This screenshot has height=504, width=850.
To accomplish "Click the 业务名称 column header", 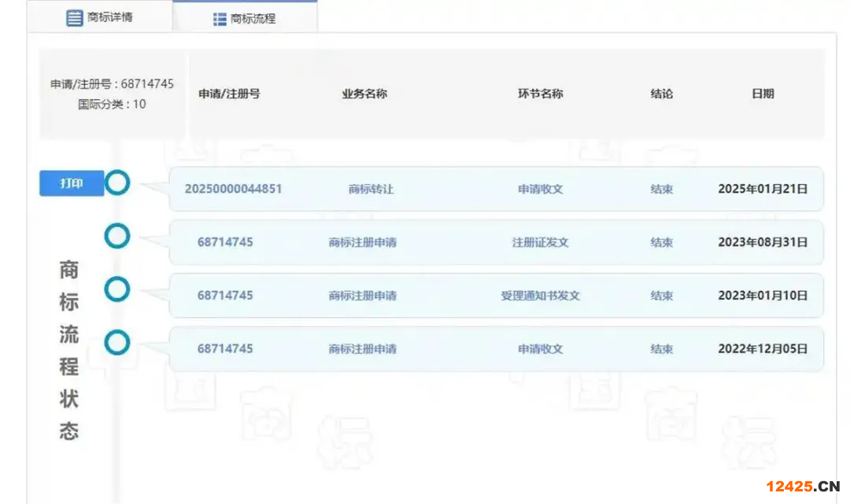I will [364, 94].
